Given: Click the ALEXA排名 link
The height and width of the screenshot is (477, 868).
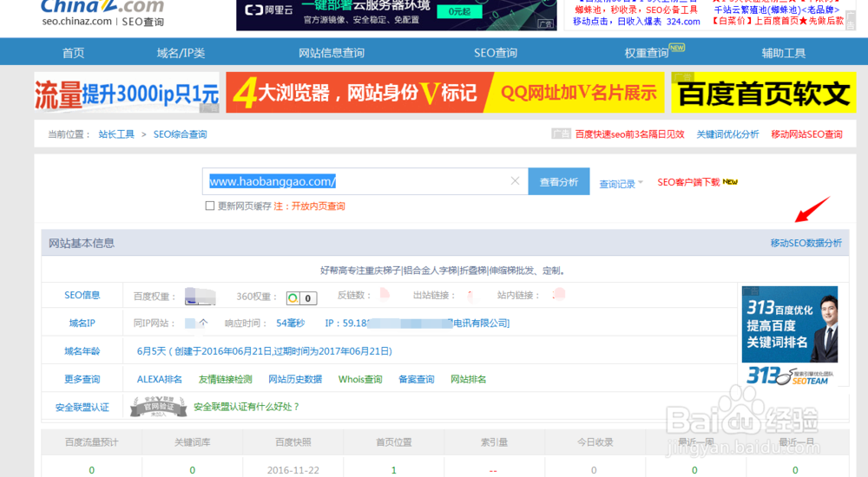Looking at the screenshot, I should (160, 379).
